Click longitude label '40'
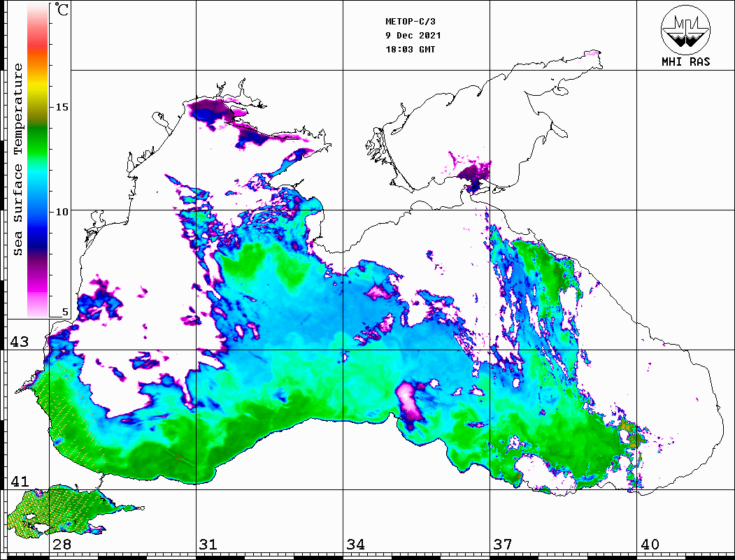 pyautogui.click(x=650, y=545)
